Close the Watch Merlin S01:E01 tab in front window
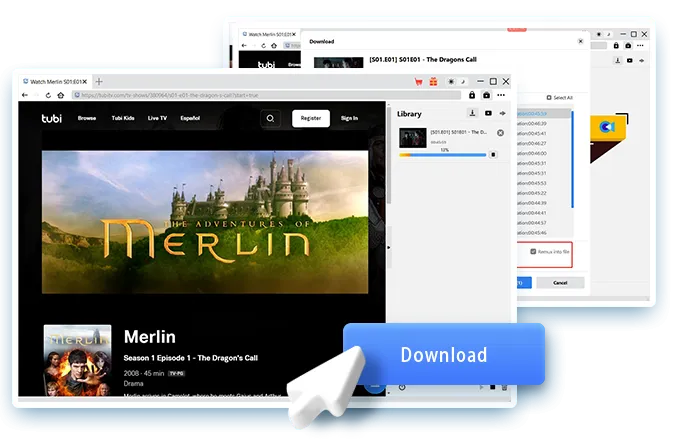 coord(85,81)
